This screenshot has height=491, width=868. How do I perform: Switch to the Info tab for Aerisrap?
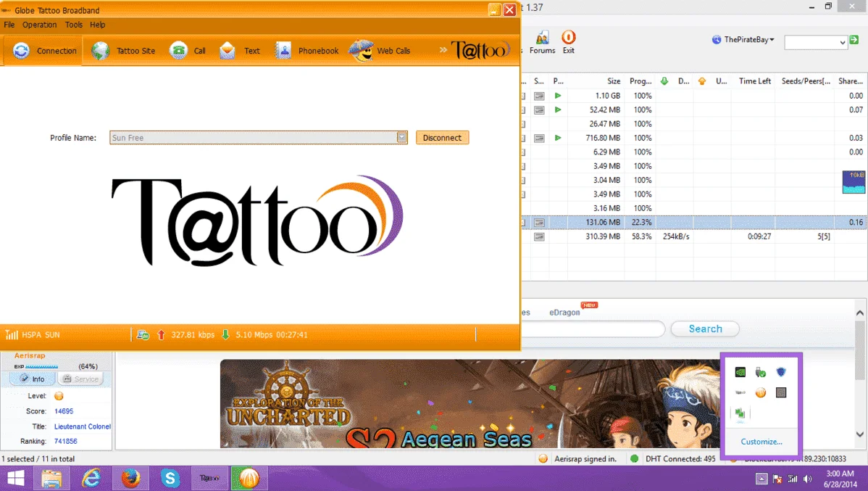(32, 379)
